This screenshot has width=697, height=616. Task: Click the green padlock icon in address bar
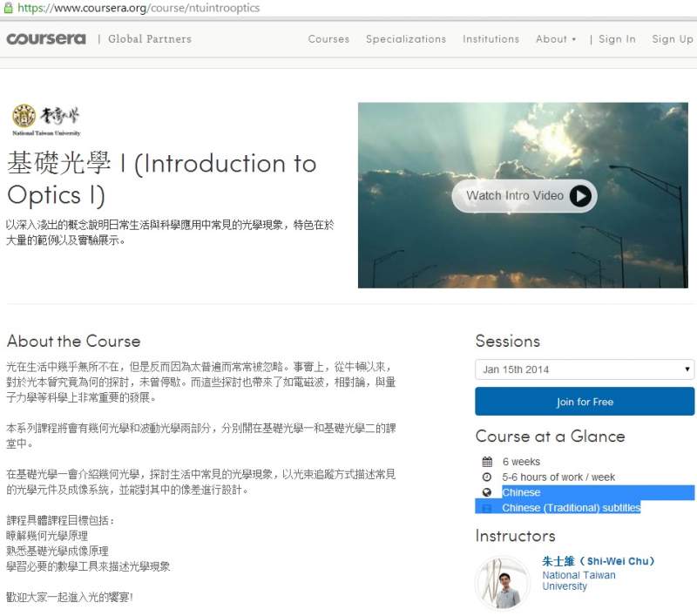[x=8, y=7]
